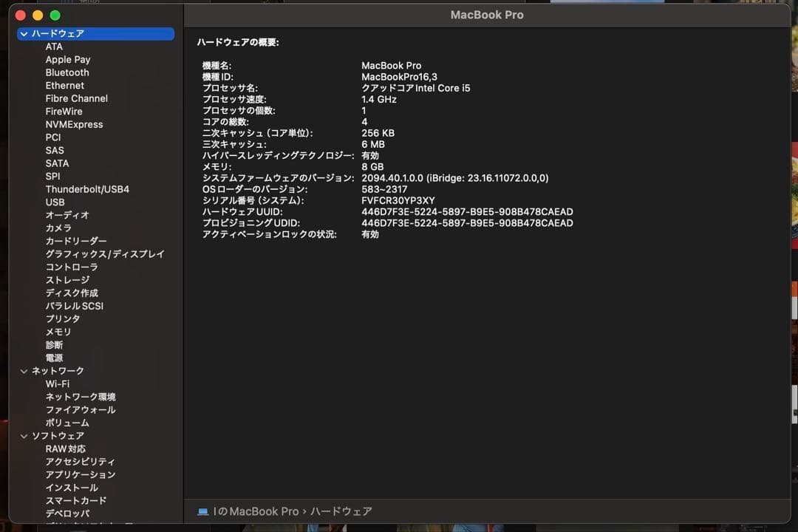Select the 診断 diagnostics entry
798x532 pixels.
click(x=54, y=344)
